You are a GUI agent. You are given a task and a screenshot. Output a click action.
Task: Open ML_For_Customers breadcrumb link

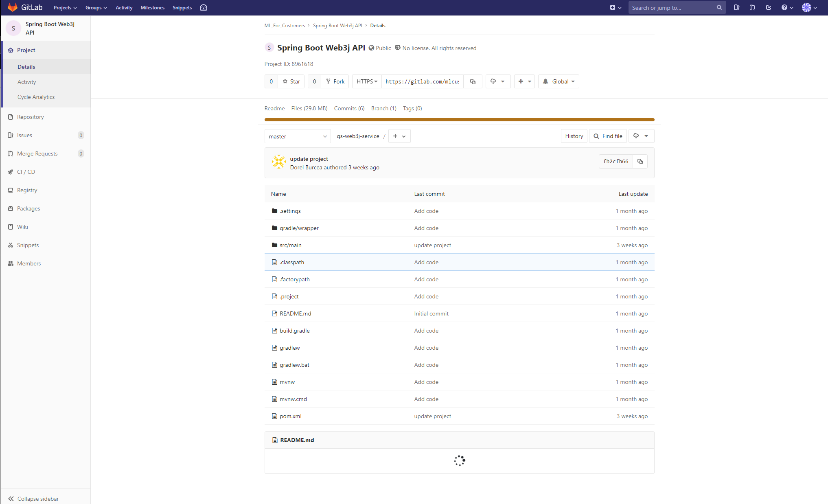tap(285, 26)
